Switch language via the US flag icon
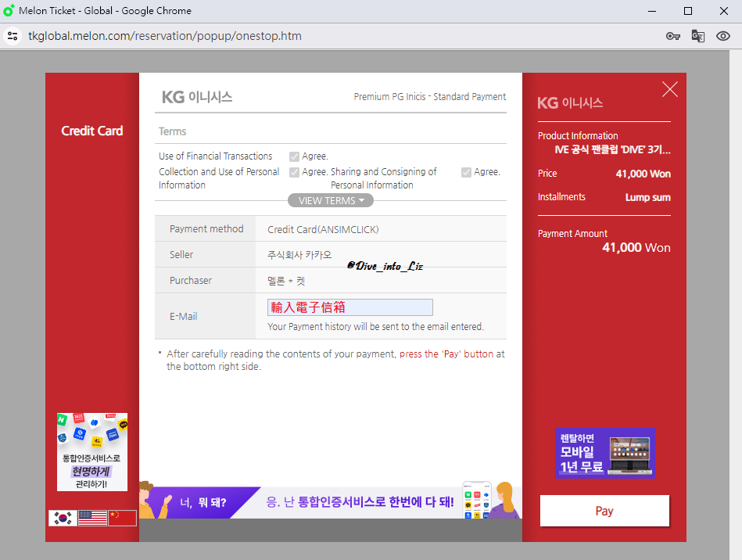 (92, 517)
